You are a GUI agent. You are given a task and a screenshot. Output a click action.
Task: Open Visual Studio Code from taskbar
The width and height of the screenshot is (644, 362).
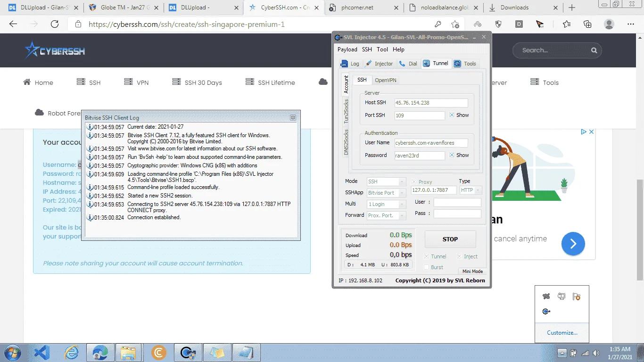point(42,353)
